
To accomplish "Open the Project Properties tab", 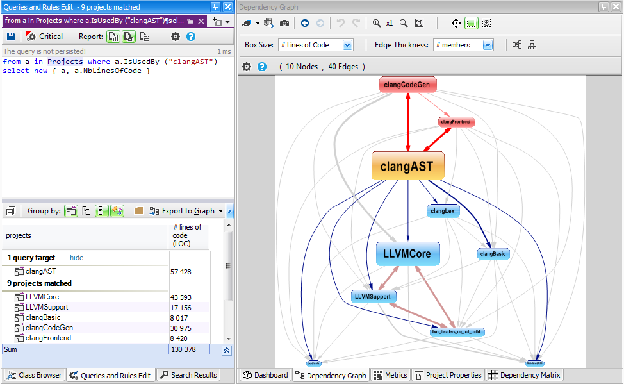I will (x=448, y=375).
